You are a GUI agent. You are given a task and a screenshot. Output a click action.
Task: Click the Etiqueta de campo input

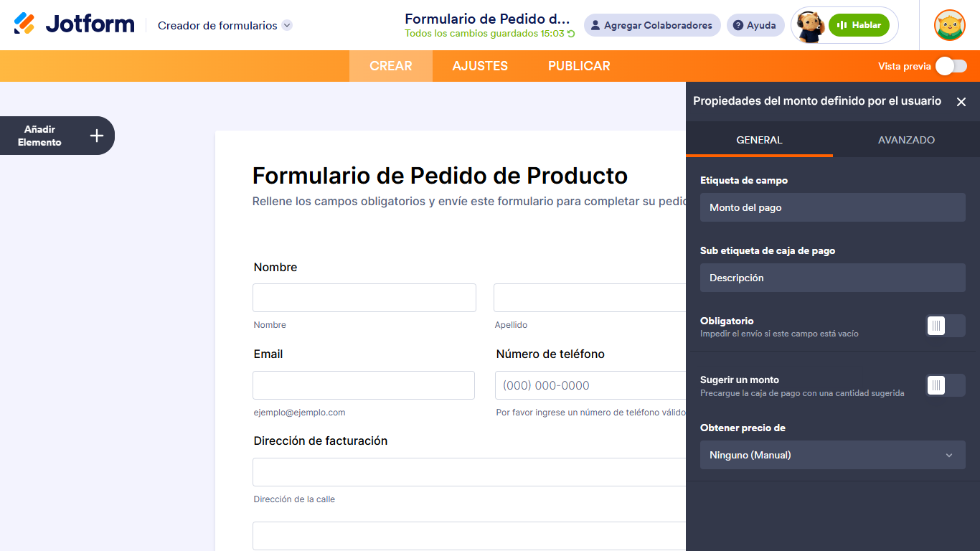click(x=833, y=207)
